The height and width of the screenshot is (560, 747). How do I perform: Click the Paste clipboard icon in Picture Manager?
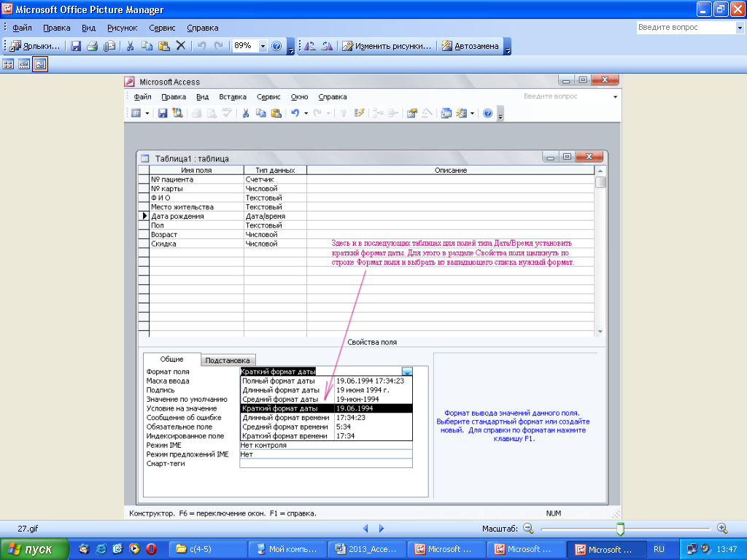coord(164,46)
